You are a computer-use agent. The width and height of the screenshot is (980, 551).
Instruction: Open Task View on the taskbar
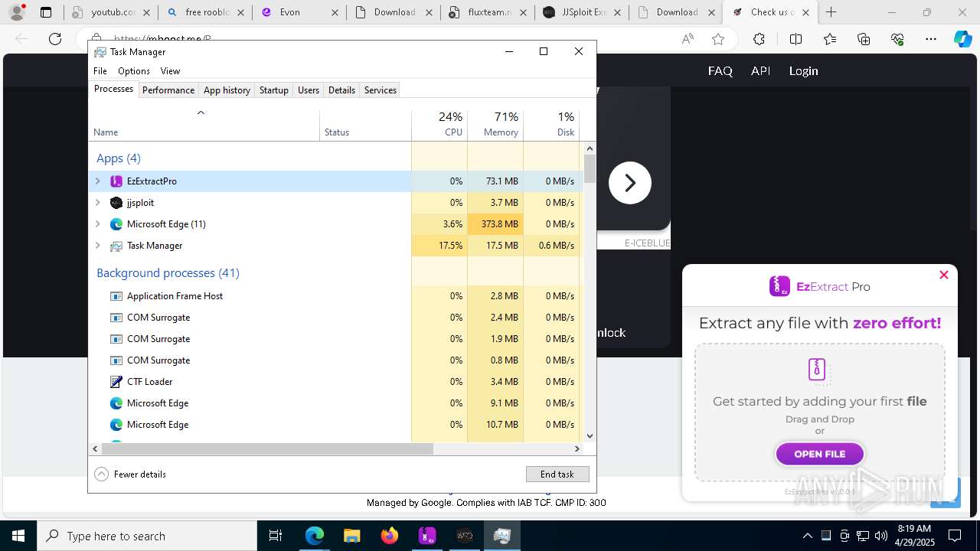point(276,536)
